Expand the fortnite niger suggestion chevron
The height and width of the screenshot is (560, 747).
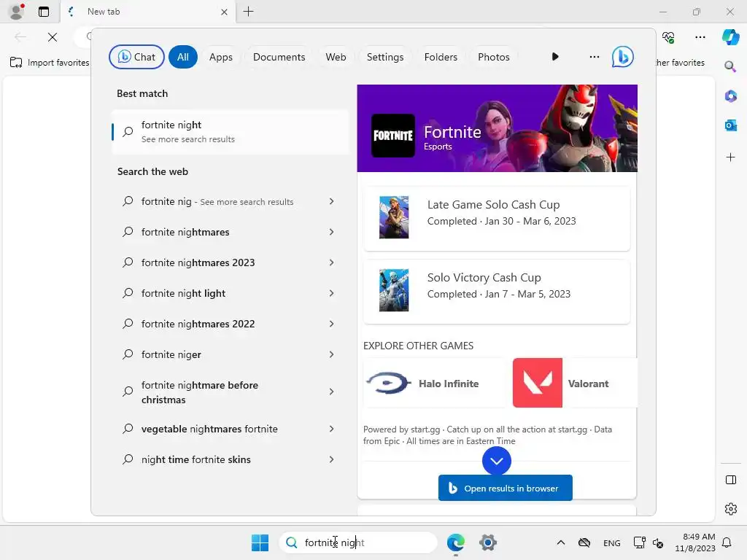pyautogui.click(x=332, y=354)
